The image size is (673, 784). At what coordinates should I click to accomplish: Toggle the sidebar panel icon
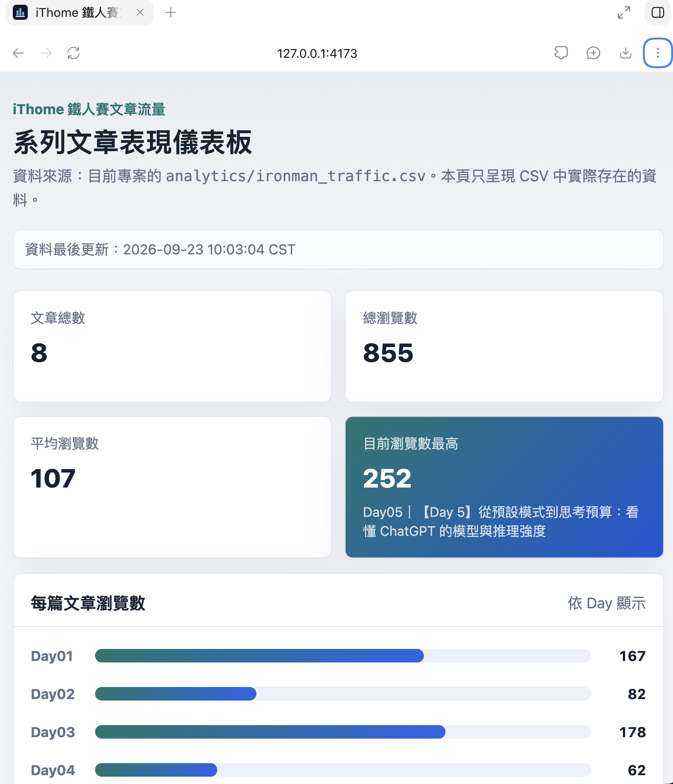coord(658,12)
